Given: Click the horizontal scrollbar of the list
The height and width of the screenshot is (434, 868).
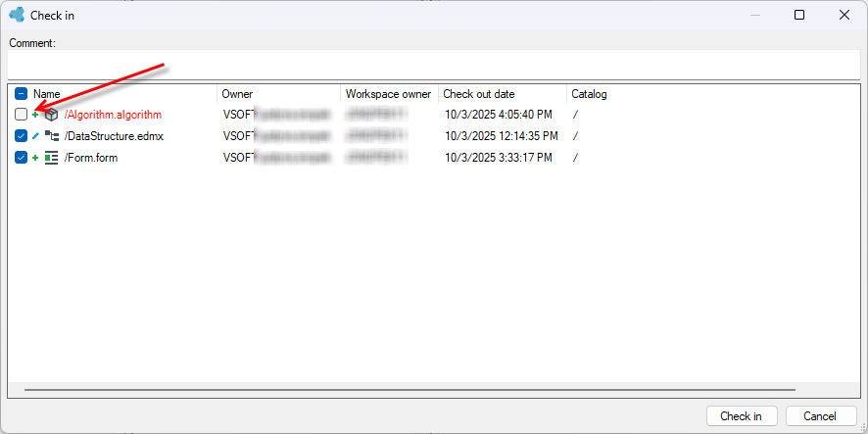Looking at the screenshot, I should tap(410, 390).
